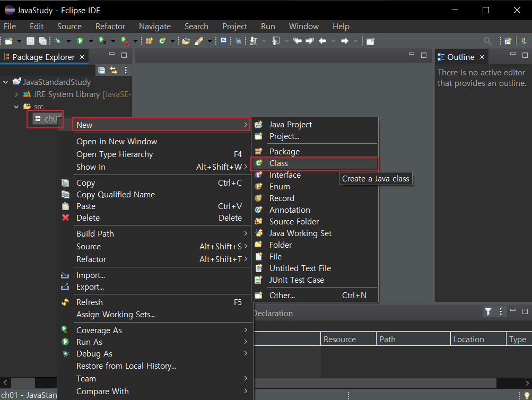The width and height of the screenshot is (532, 400).
Task: Open the Refactor menu in menu bar
Action: tap(110, 27)
